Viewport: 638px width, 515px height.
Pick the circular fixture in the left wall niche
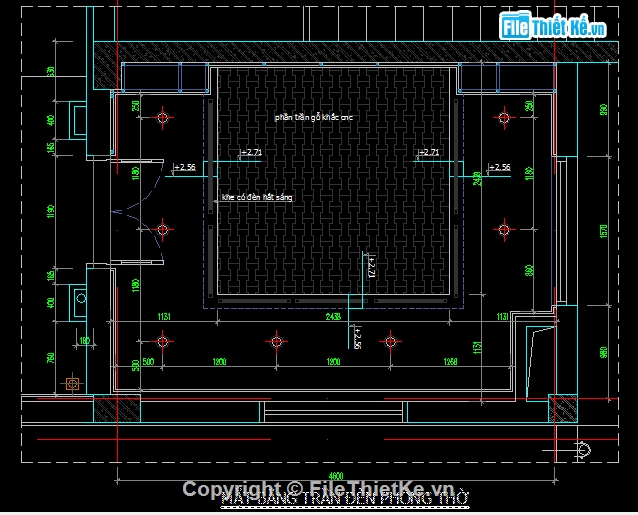point(81,298)
